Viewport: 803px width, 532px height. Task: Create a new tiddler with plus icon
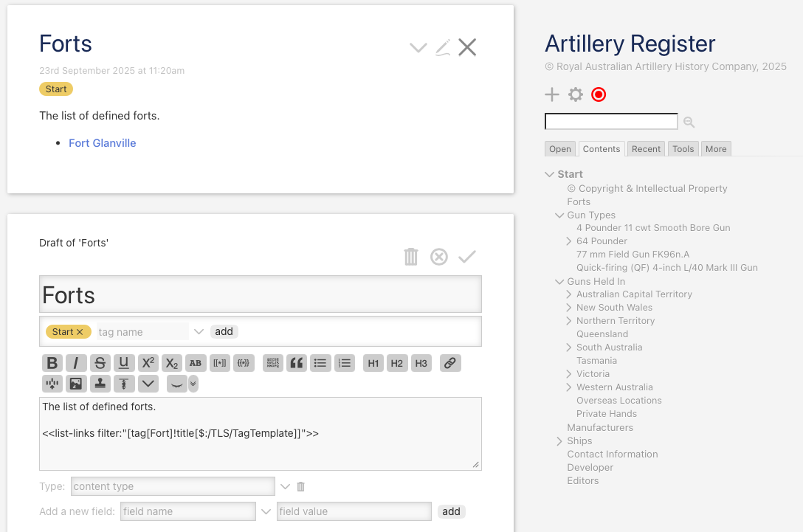click(x=552, y=94)
